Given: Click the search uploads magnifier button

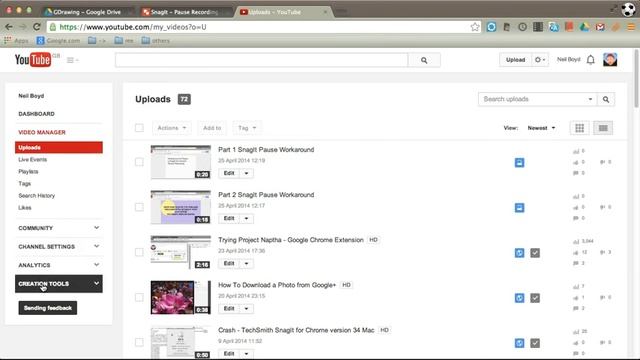Looking at the screenshot, I should pyautogui.click(x=606, y=99).
